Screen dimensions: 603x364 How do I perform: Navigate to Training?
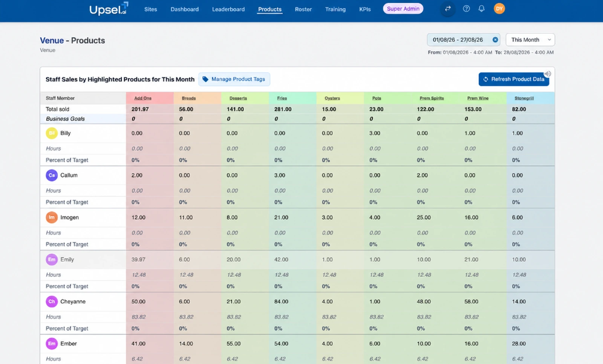335,9
